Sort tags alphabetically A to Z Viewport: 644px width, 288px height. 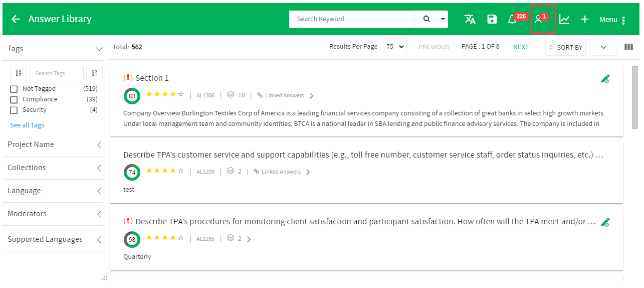[19, 73]
